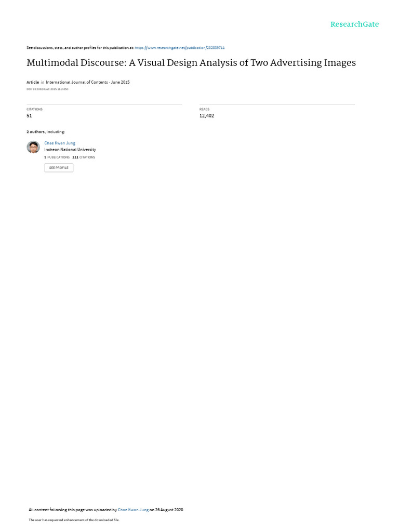Viewport: 399px width, 532px height.
Task: Click the DOI identifier text
Action: [47, 89]
